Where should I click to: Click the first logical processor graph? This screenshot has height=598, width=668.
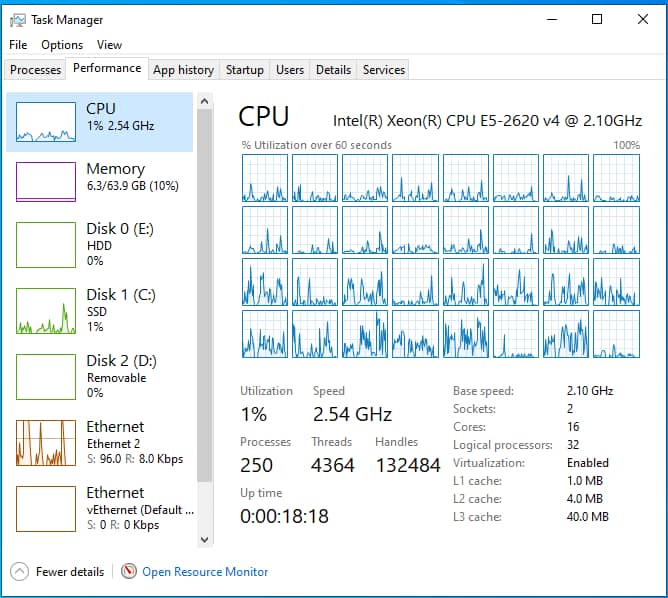(x=265, y=178)
